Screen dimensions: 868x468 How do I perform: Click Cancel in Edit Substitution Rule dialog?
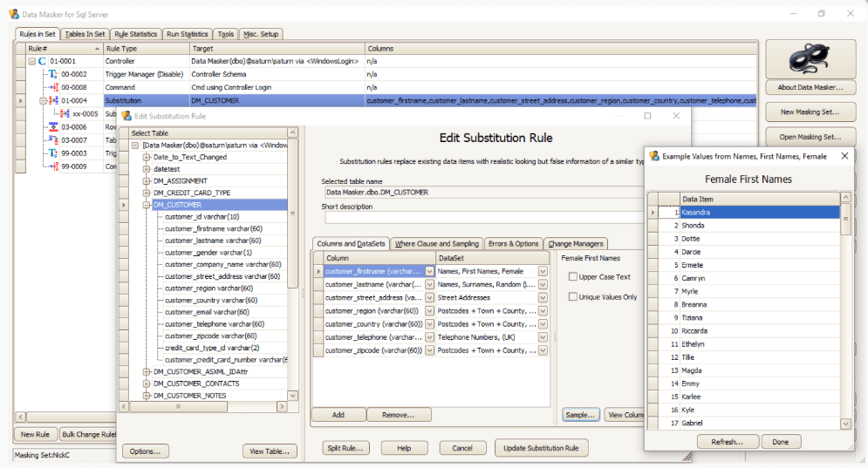click(462, 448)
